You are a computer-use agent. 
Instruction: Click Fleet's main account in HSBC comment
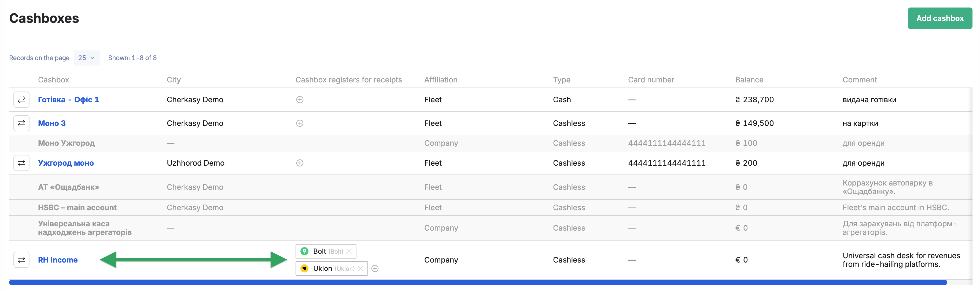point(896,208)
